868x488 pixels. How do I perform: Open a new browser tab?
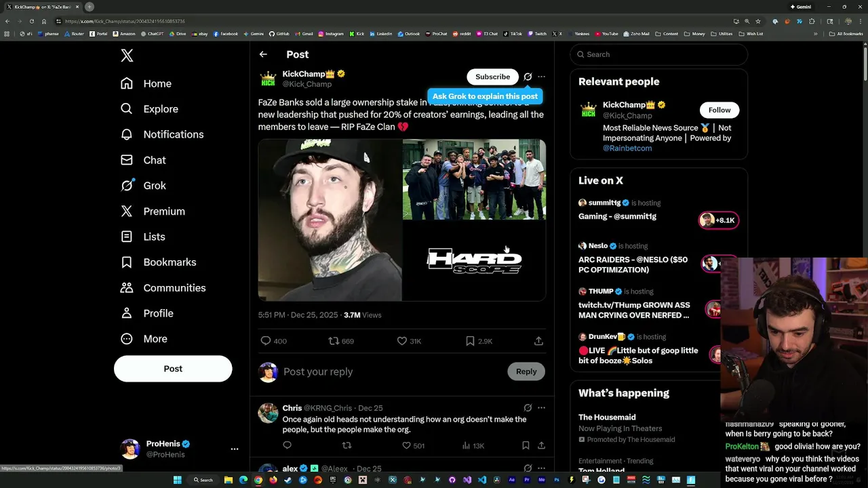(x=89, y=7)
